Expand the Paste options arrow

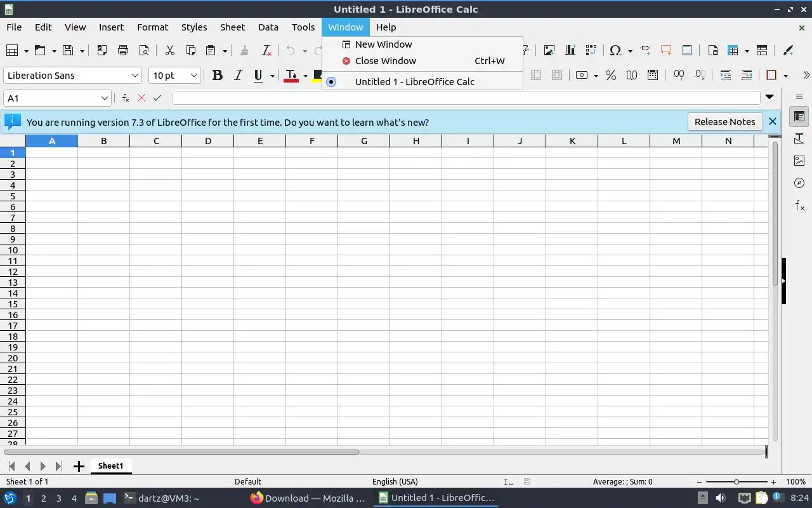(x=225, y=51)
